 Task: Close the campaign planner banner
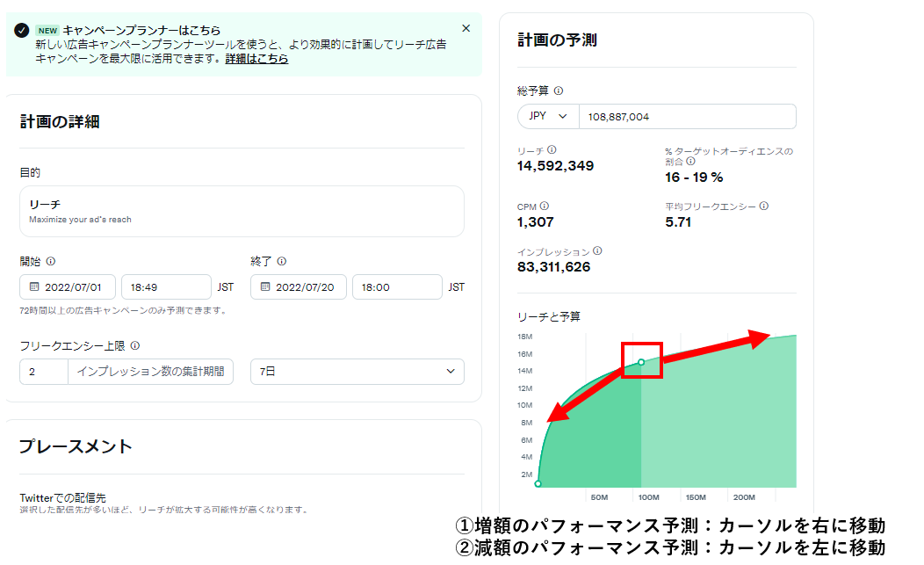pos(466,28)
